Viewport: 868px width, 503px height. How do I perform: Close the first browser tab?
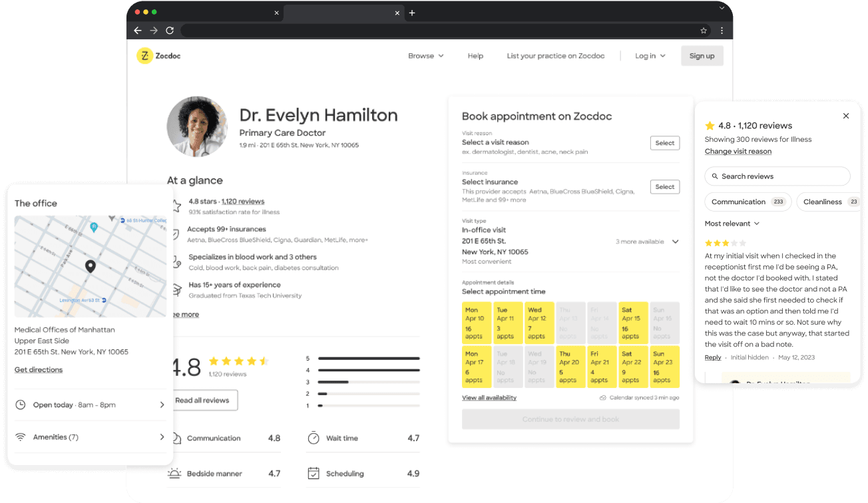(x=277, y=13)
